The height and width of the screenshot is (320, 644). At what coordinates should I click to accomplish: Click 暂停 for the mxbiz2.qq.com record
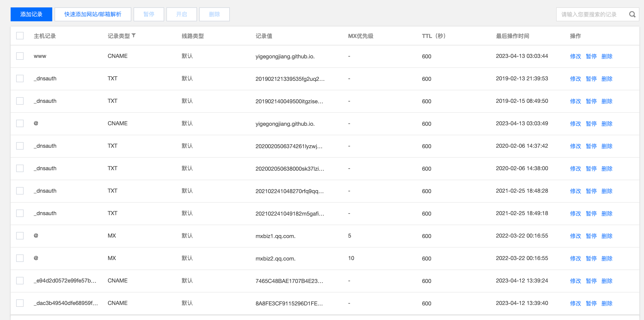point(591,258)
